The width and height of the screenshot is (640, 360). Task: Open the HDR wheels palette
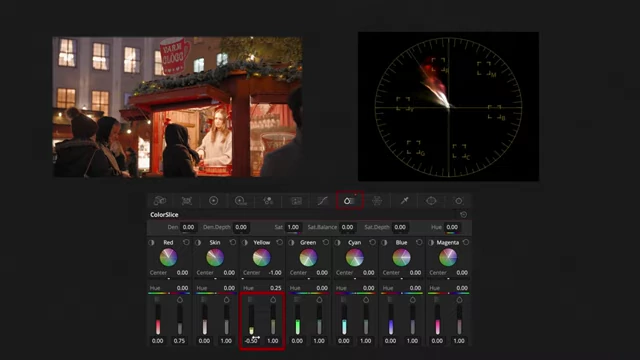tap(240, 200)
